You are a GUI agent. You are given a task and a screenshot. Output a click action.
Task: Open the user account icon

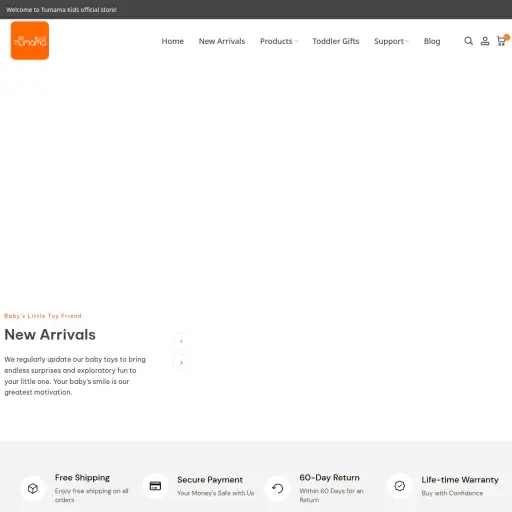tap(485, 41)
